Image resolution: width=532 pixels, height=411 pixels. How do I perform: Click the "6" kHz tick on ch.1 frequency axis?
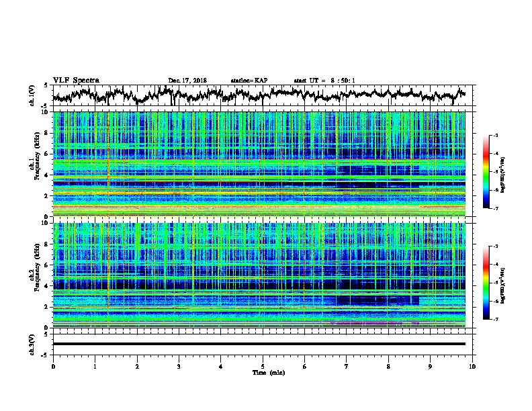(48, 154)
